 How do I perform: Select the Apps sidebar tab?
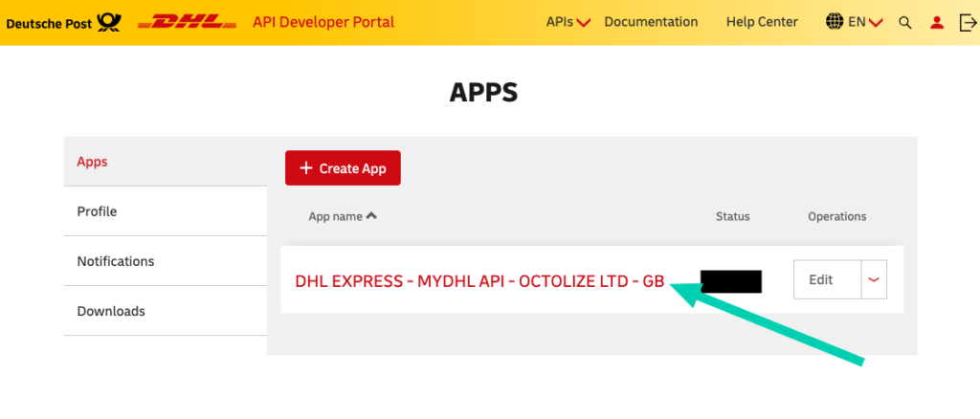pyautogui.click(x=165, y=162)
